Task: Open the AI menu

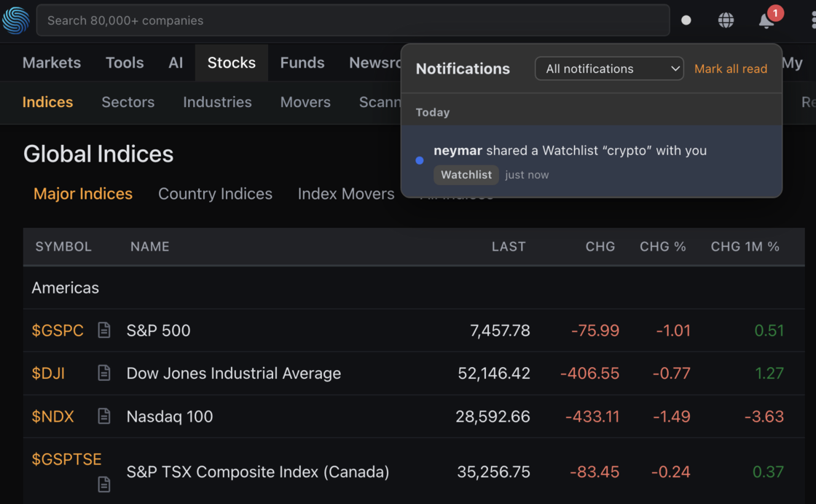Action: pyautogui.click(x=176, y=63)
